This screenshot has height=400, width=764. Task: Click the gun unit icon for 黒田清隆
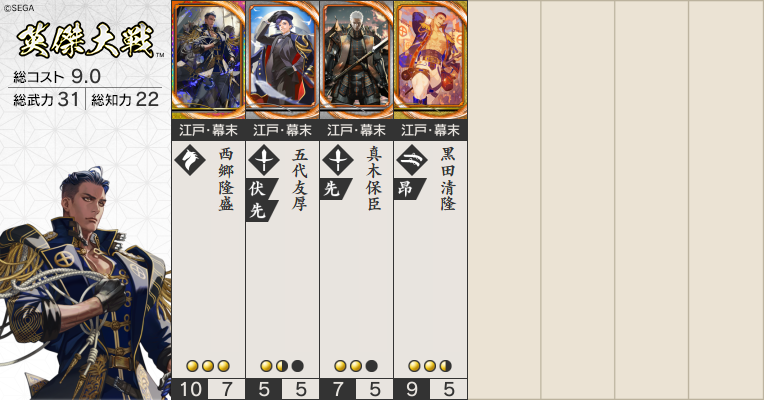tap(412, 160)
